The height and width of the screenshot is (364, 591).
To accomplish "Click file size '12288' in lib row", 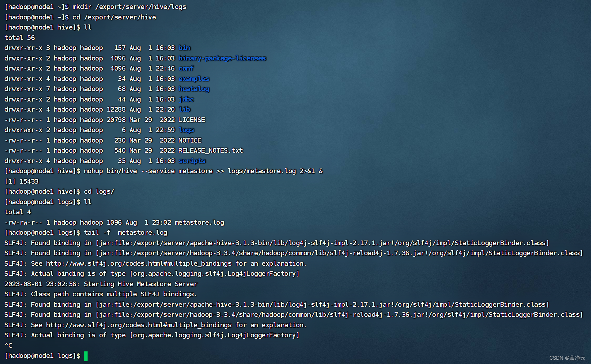I will coord(116,109).
